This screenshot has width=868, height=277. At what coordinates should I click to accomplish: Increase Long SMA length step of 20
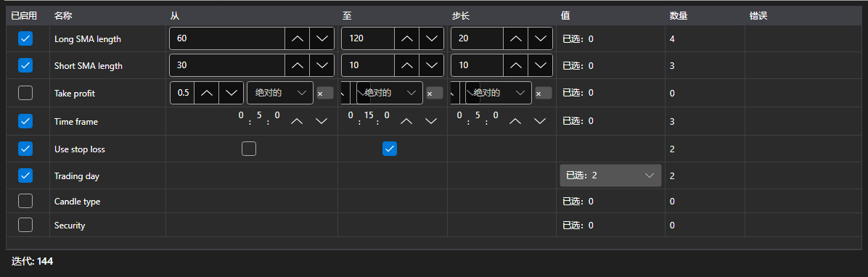(516, 38)
